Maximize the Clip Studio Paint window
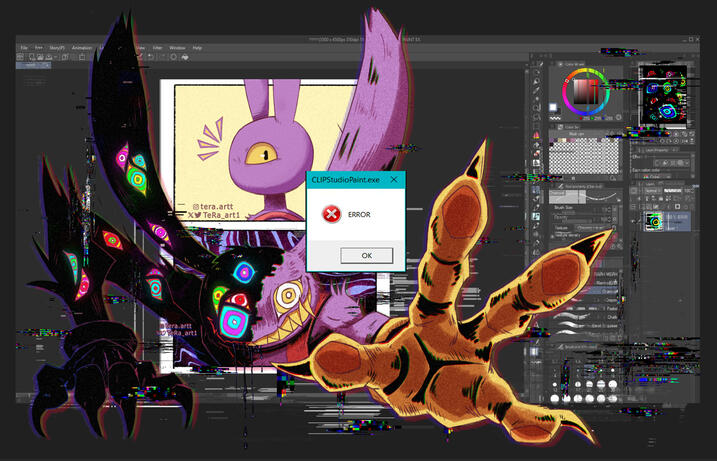This screenshot has height=461, width=717. pos(691,39)
